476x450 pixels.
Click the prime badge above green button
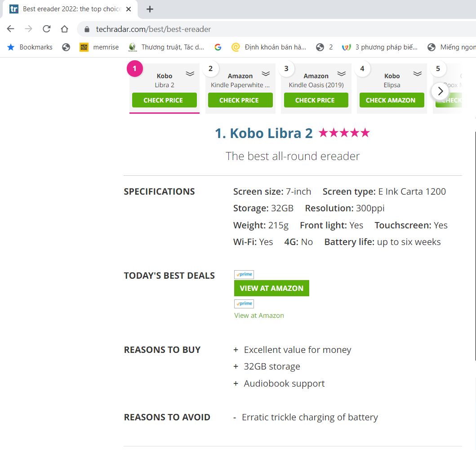(x=244, y=275)
